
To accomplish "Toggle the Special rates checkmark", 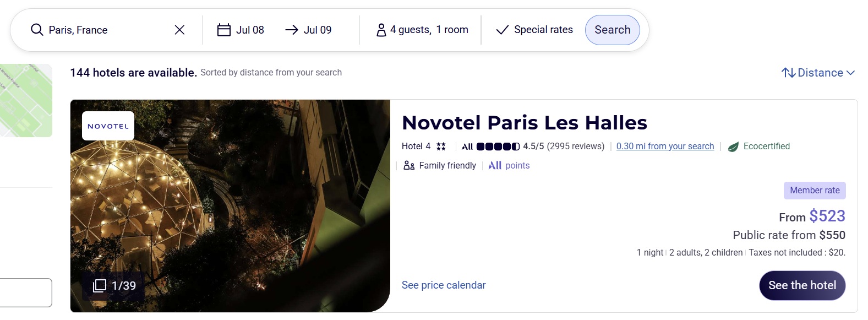I will [x=502, y=30].
